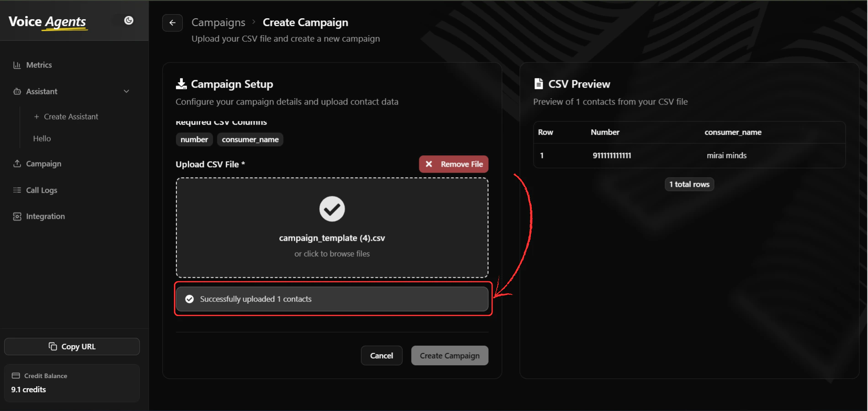Click the '1 total rows' badge

coord(688,184)
